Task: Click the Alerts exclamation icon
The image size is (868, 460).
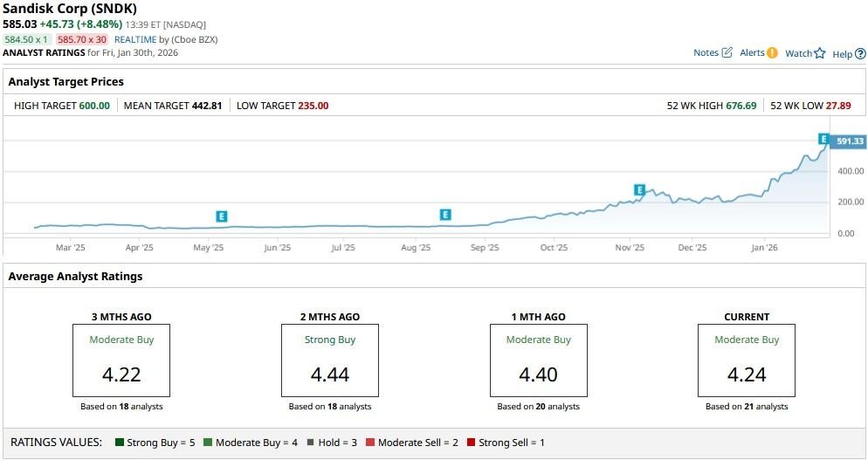Action: [x=772, y=52]
